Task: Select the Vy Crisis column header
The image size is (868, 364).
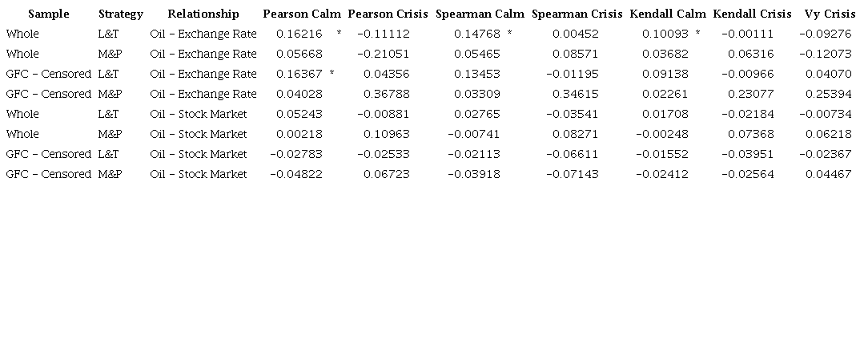Action: click(830, 14)
